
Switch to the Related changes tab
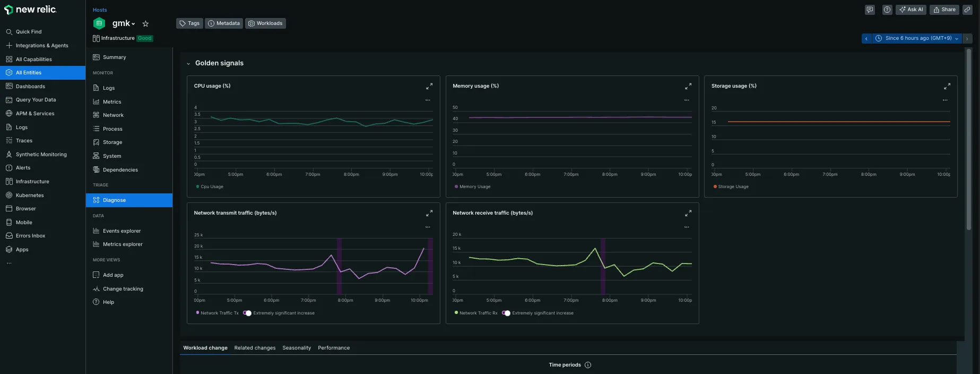click(255, 348)
